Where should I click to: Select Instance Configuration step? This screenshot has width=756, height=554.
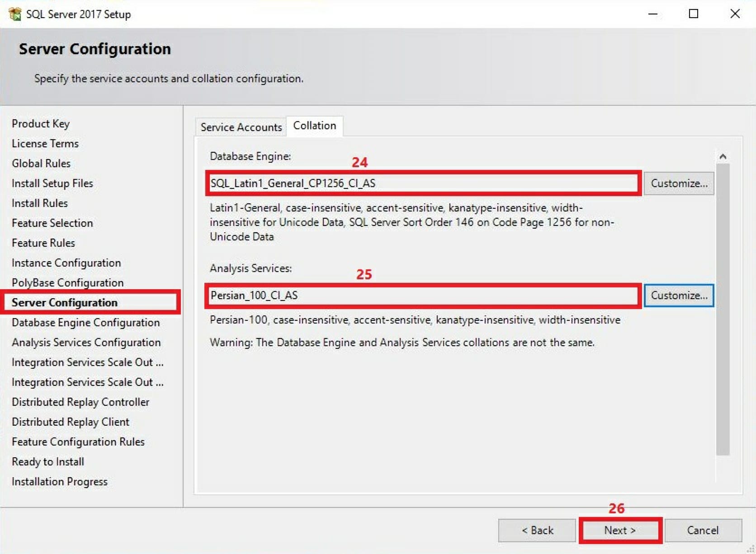(x=66, y=263)
